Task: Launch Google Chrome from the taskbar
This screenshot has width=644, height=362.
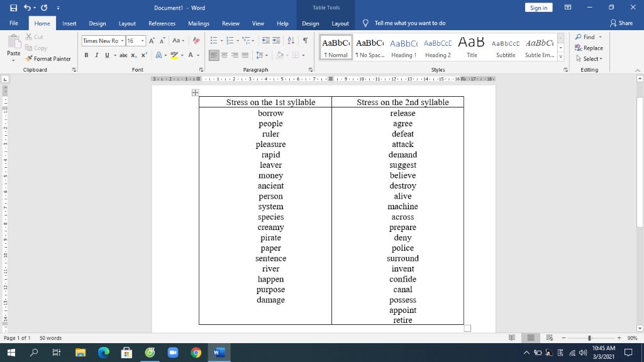Action: click(x=196, y=353)
